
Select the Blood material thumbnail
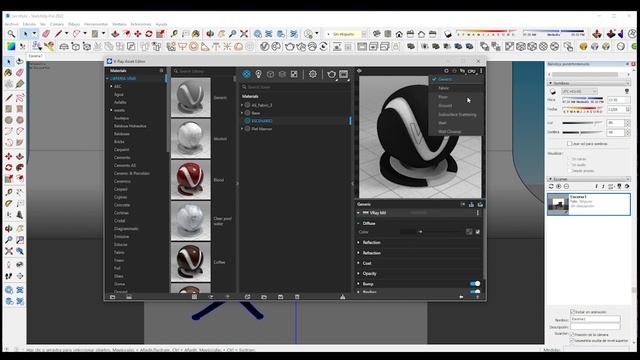tap(191, 180)
